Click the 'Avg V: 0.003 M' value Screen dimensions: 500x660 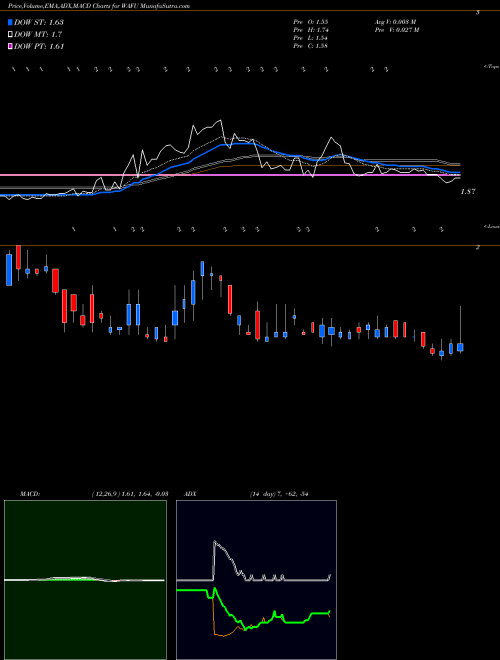[x=395, y=21]
